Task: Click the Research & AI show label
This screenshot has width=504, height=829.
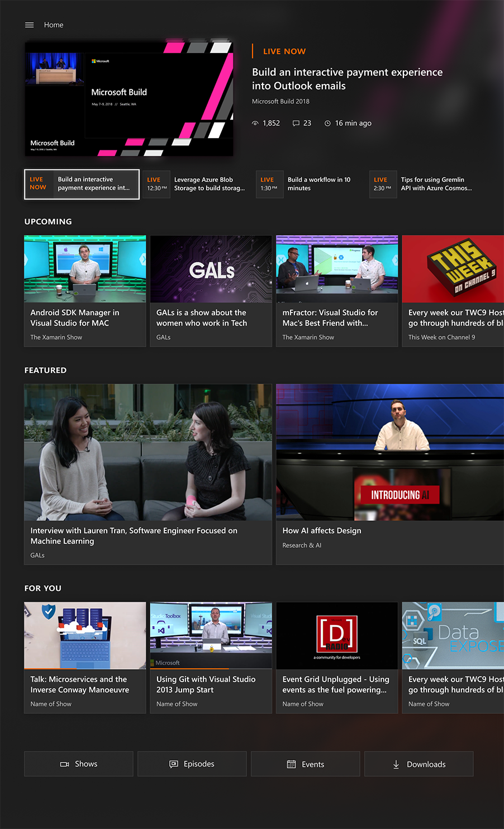Action: tap(302, 545)
